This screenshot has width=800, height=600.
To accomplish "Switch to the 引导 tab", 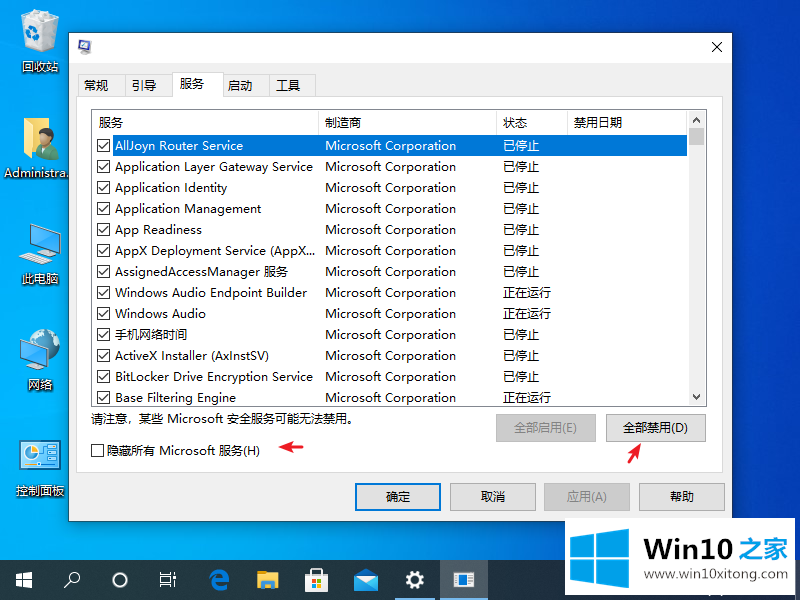I will tap(148, 85).
